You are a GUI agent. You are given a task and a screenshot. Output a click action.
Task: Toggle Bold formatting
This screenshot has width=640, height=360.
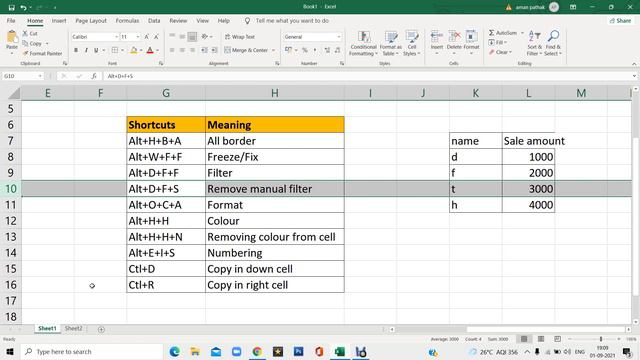76,50
